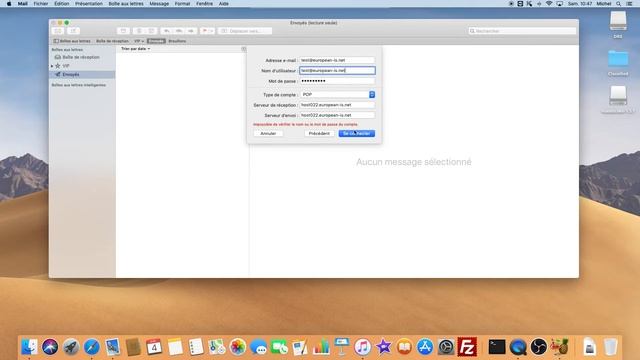This screenshot has height=360, width=640.
Task: Open Safari compass icon in Dock
Action: click(91, 347)
